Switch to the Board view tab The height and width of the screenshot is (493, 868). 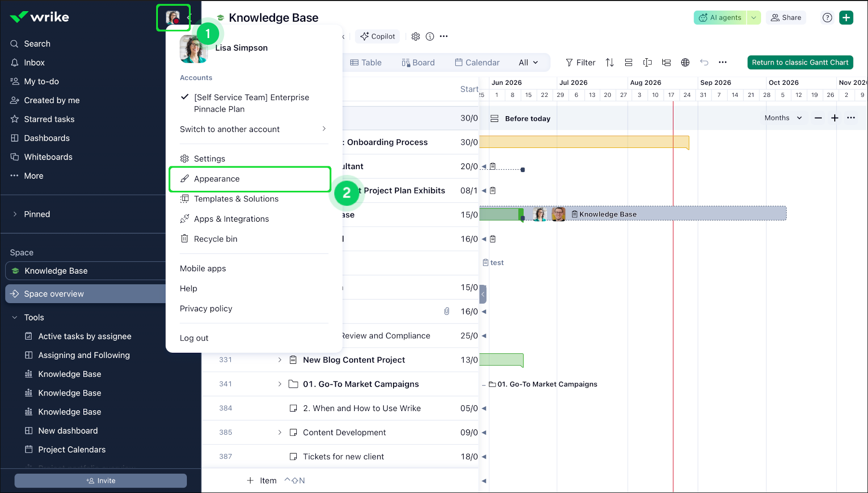tap(418, 63)
